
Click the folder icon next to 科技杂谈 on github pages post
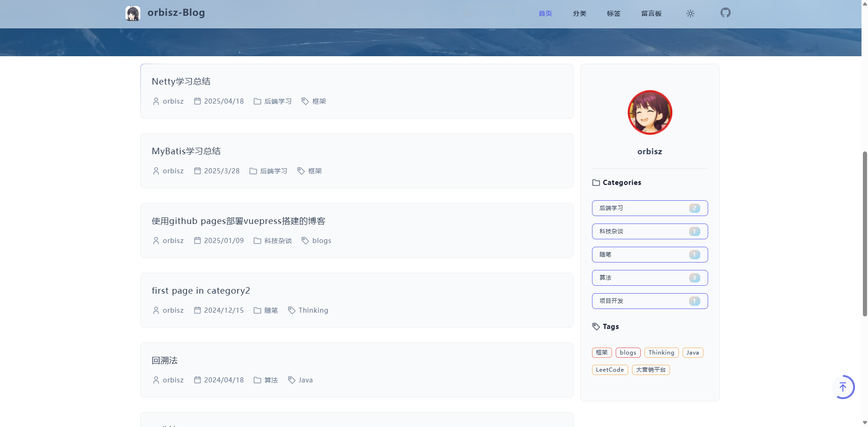pos(257,241)
